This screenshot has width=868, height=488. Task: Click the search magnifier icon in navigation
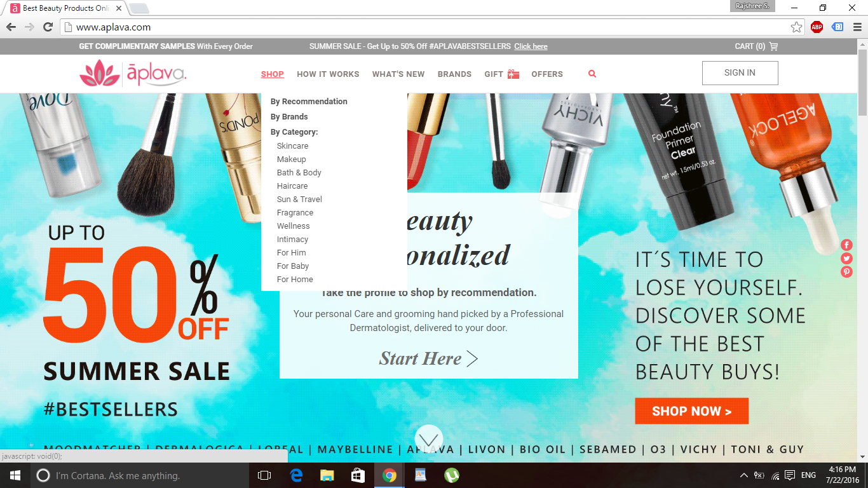(592, 74)
